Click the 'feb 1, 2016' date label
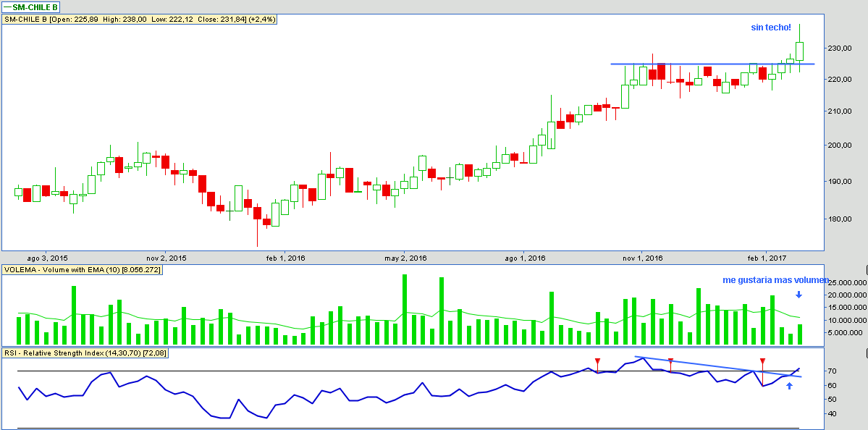The image size is (868, 430). (x=286, y=258)
